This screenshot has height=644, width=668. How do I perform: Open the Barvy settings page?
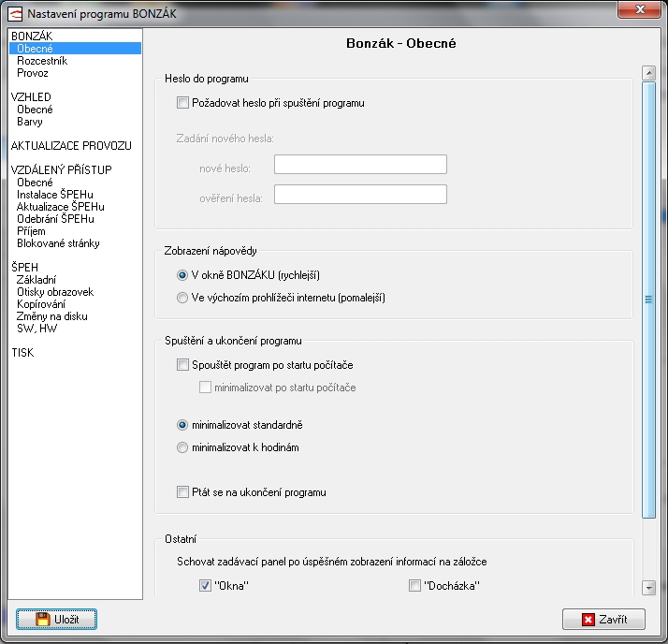pos(30,122)
